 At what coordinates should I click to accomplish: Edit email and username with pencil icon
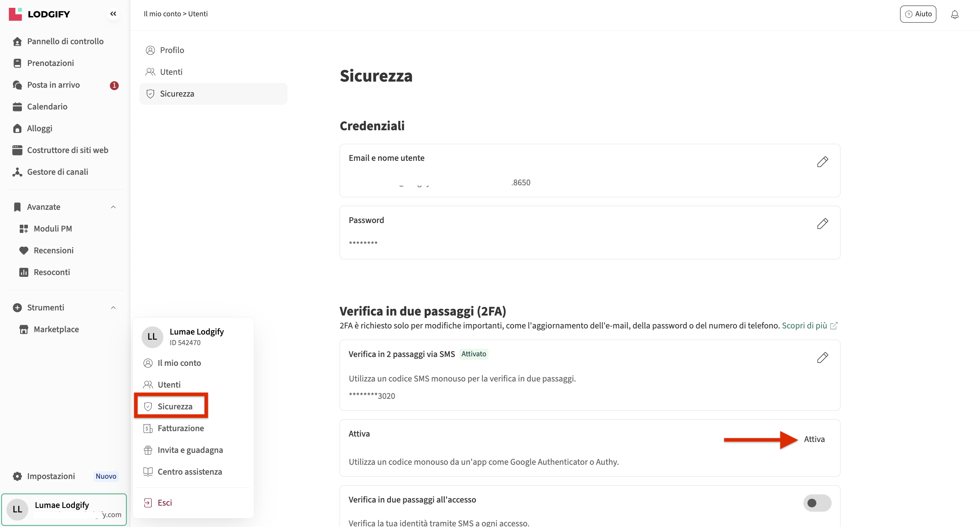[x=822, y=161]
